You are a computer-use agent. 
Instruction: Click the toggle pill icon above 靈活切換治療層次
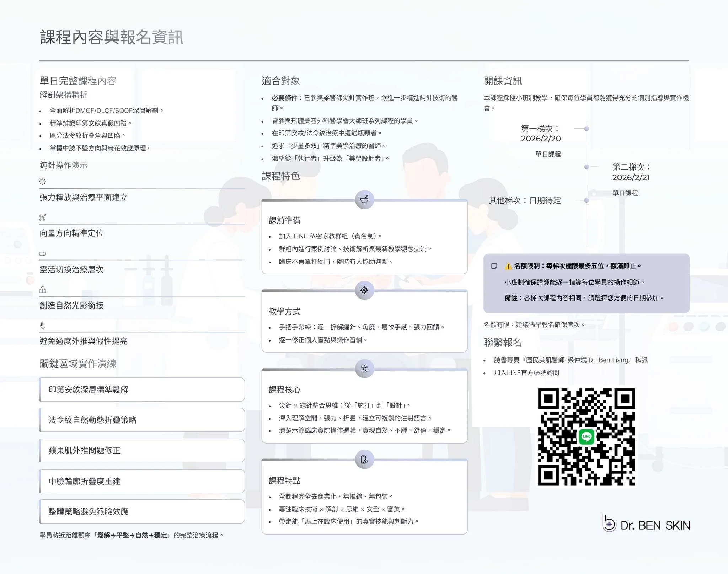(x=43, y=254)
